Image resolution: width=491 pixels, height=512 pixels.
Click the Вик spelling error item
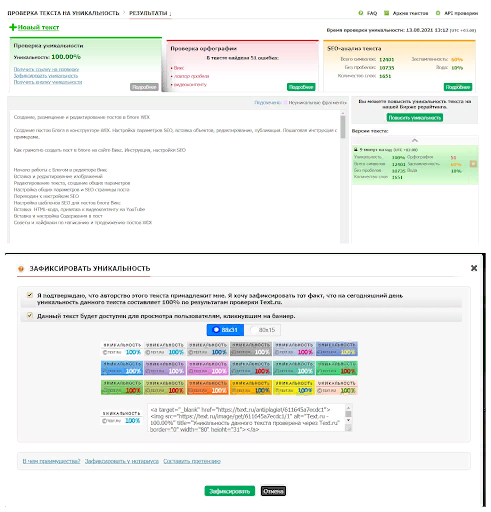point(179,68)
